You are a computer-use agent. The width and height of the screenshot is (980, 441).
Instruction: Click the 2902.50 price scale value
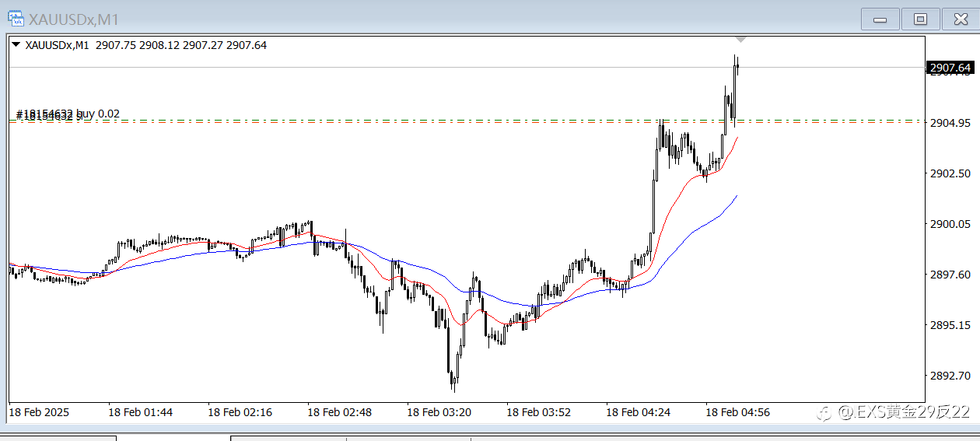click(950, 173)
